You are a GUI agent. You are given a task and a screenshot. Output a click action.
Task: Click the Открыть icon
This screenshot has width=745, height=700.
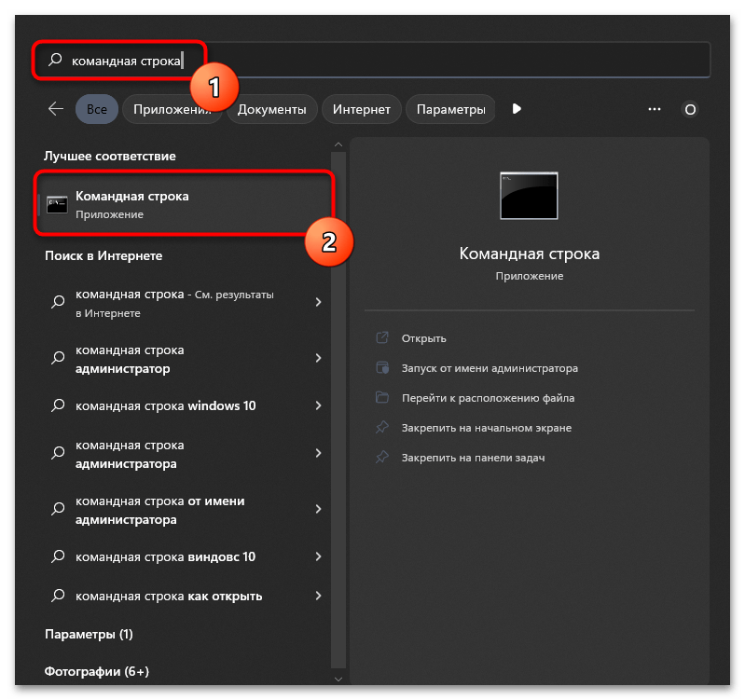(x=382, y=337)
